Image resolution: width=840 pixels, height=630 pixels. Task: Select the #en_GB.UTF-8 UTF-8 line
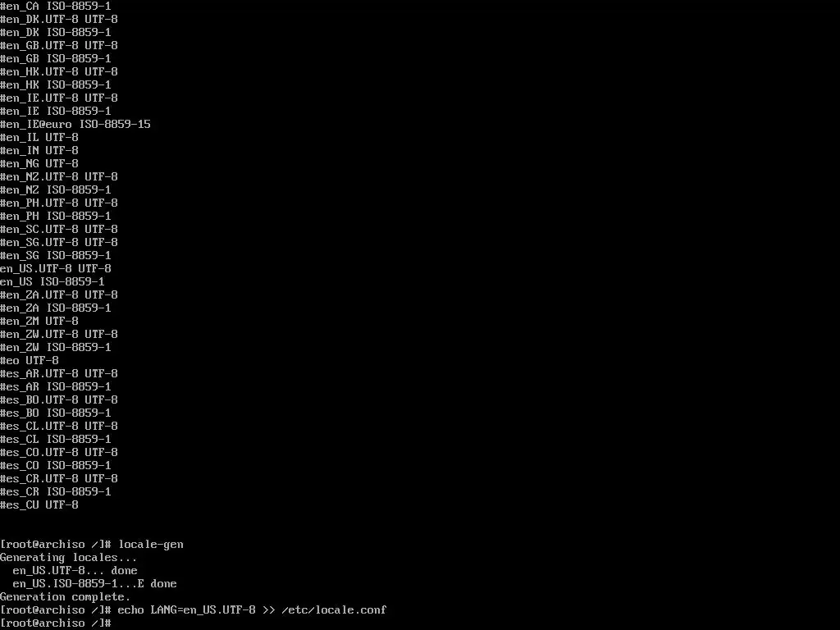point(59,46)
